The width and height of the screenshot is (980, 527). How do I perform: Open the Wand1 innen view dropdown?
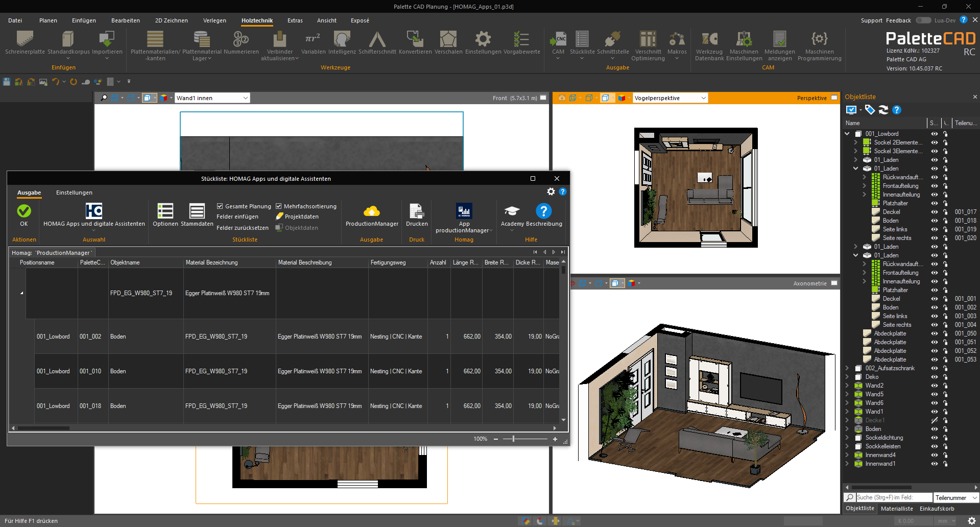tap(245, 98)
